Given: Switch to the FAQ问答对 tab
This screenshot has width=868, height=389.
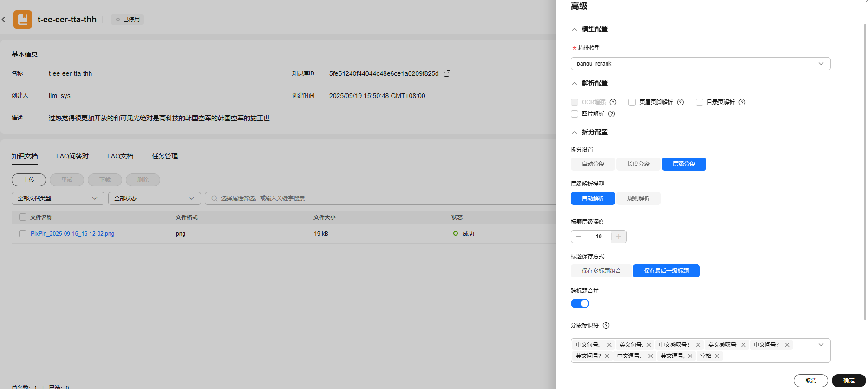Looking at the screenshot, I should pos(72,156).
